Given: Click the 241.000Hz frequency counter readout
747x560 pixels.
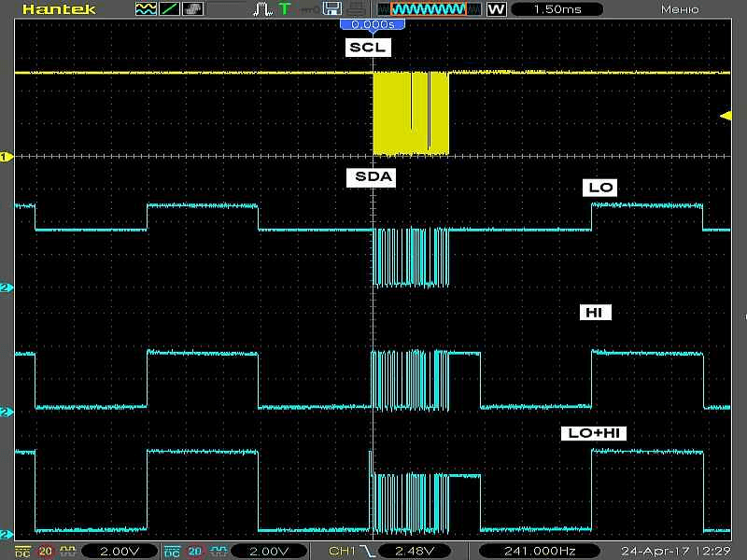Looking at the screenshot, I should click(540, 552).
